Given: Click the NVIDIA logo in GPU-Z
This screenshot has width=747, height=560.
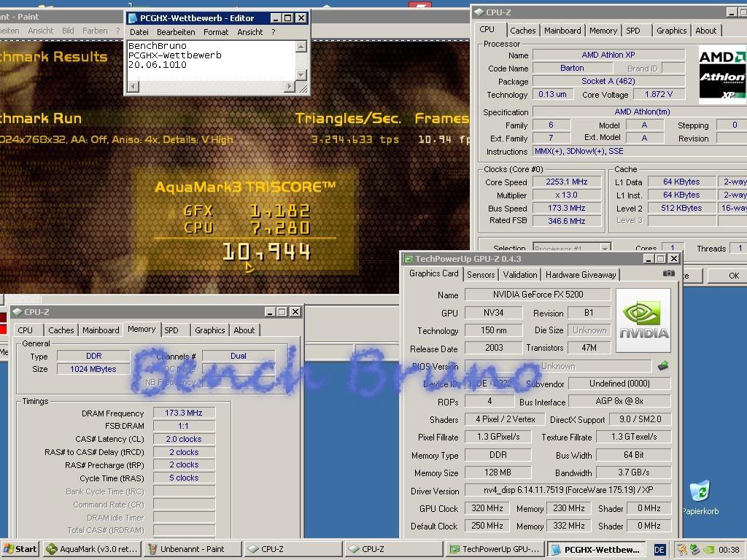Looking at the screenshot, I should [643, 320].
